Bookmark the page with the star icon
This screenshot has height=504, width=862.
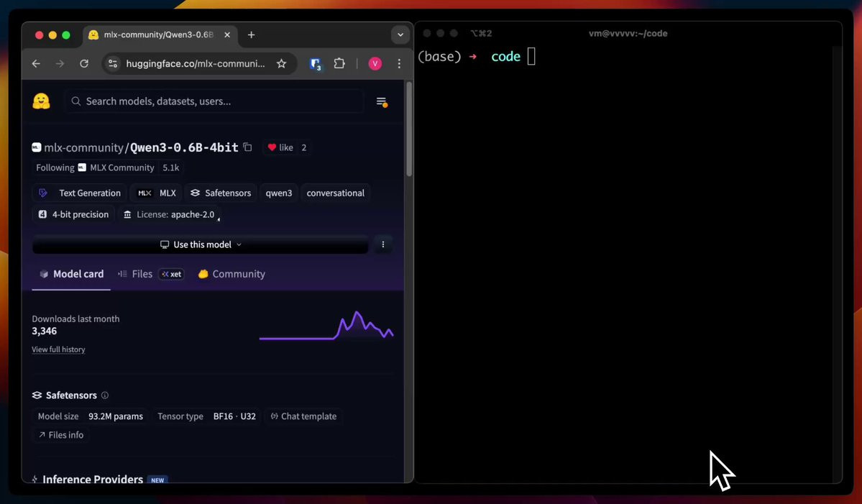click(282, 64)
